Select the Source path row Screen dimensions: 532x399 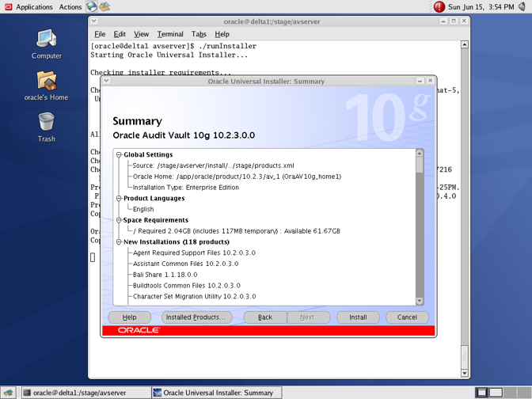pyautogui.click(x=214, y=165)
